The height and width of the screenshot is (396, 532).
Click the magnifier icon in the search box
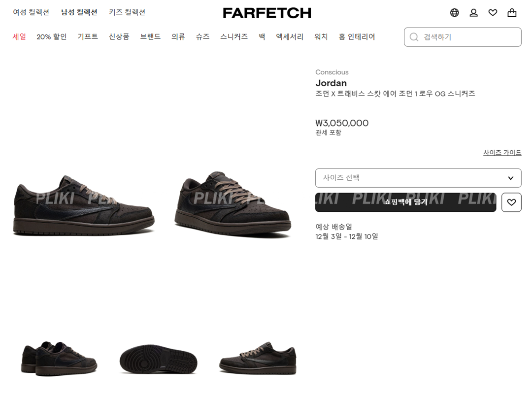[x=414, y=37]
